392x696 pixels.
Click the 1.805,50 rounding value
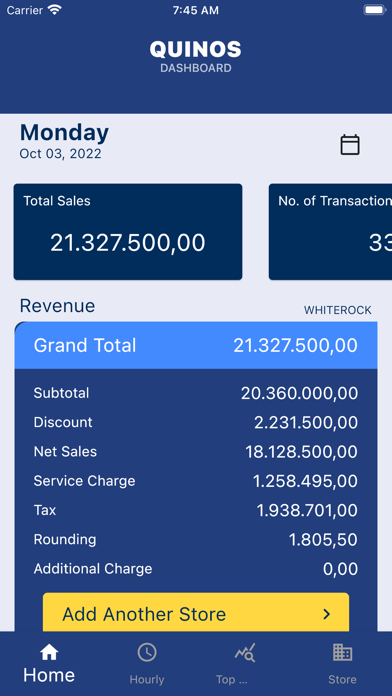[323, 540]
